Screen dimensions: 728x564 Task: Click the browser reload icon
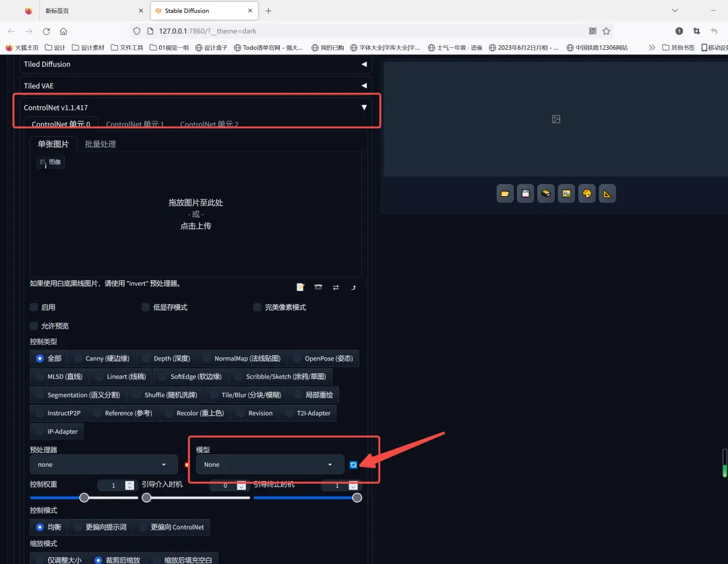pos(46,31)
